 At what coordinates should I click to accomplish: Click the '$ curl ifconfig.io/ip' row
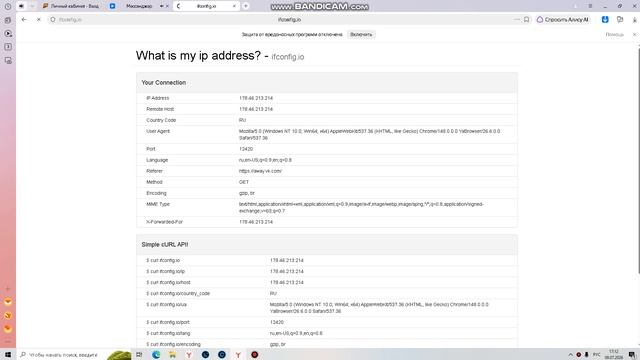[327, 271]
